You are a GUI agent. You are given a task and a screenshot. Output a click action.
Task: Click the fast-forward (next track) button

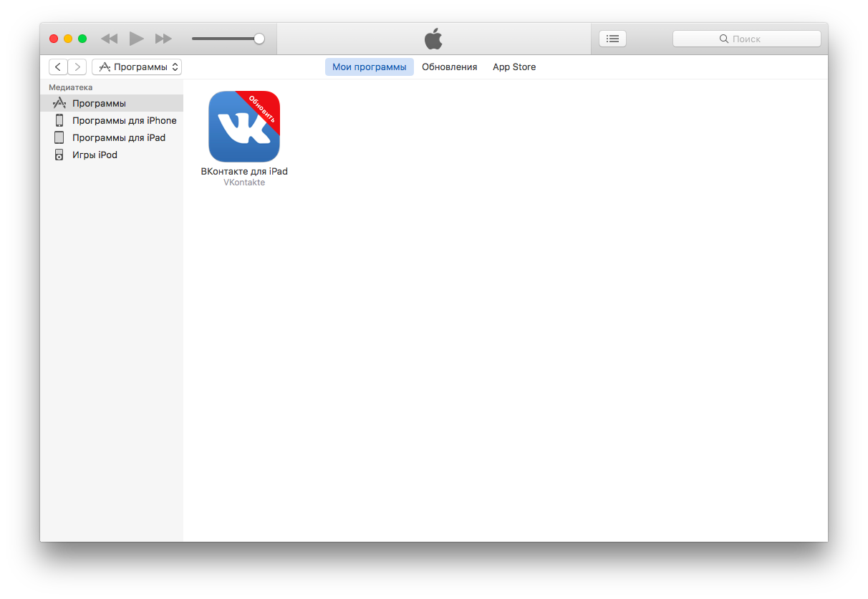(164, 39)
